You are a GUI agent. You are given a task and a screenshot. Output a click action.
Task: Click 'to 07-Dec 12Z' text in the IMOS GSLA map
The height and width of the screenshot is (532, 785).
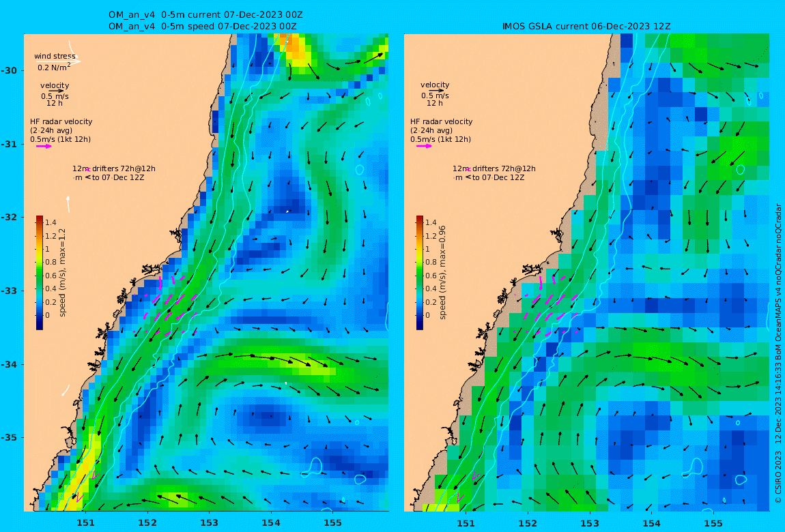point(498,177)
